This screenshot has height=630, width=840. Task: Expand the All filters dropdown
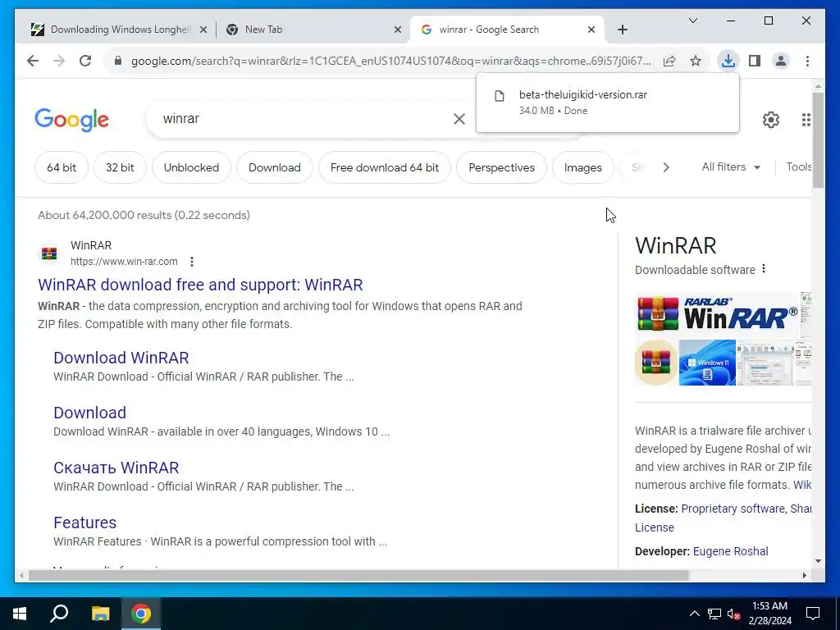pos(731,167)
